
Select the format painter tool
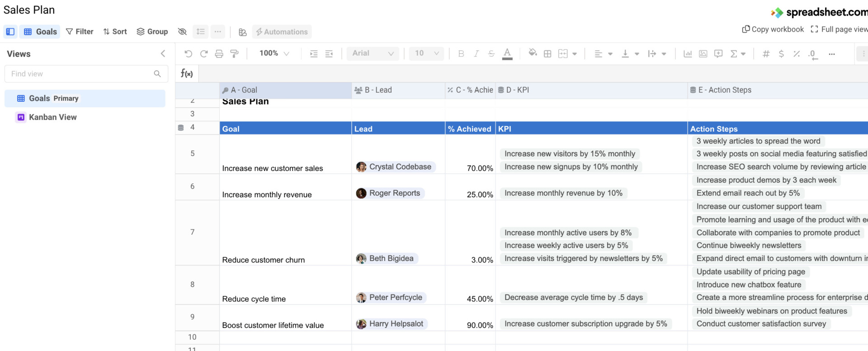coord(234,54)
